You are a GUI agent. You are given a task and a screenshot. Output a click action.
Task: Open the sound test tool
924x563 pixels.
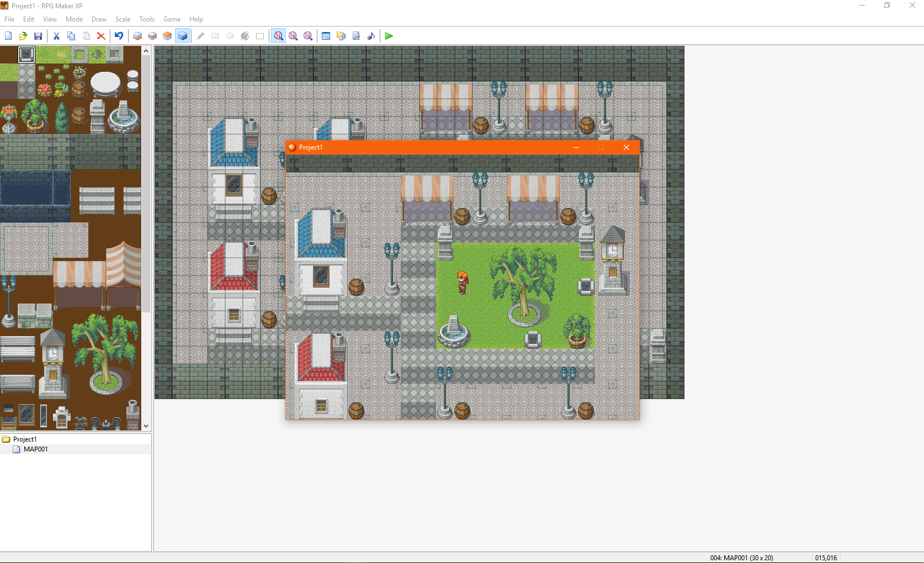point(371,36)
